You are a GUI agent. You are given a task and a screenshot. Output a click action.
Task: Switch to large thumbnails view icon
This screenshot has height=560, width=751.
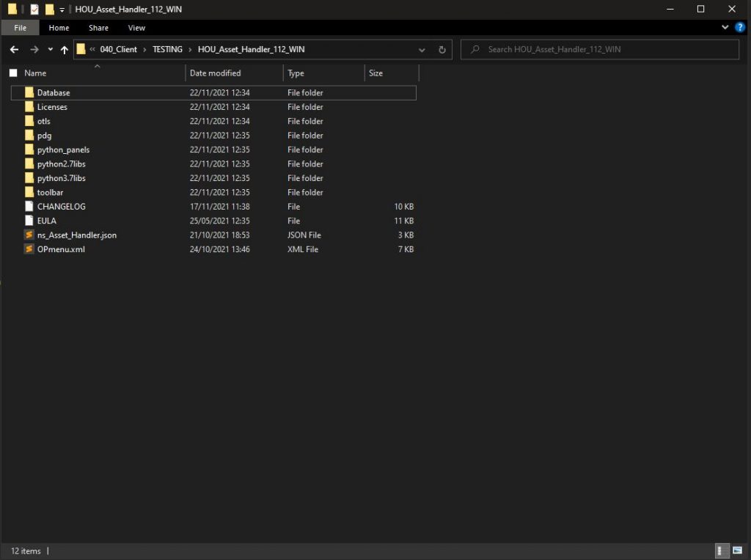(x=736, y=550)
